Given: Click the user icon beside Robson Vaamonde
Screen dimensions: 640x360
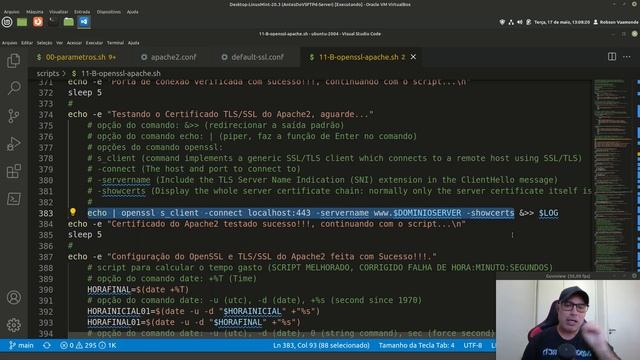Looking at the screenshot, I should click(596, 22).
